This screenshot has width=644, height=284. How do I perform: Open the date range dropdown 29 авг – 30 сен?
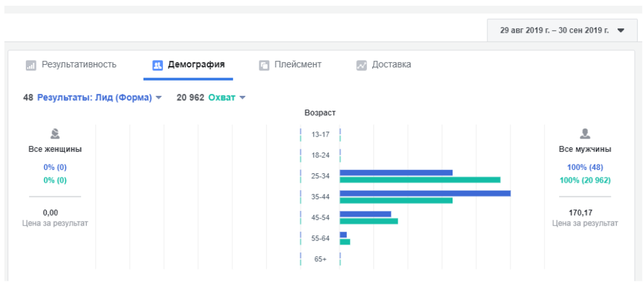pos(562,30)
